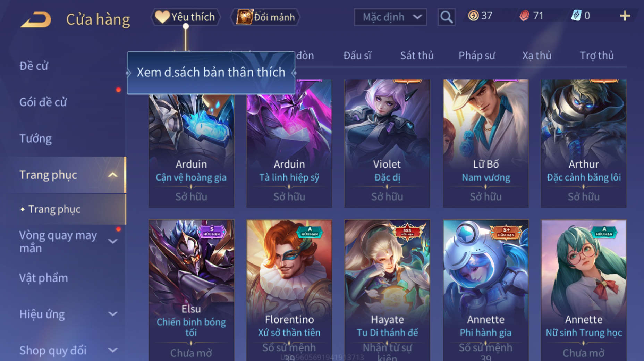
Task: Expand the Hiệu ứng sidebar section
Action: (x=112, y=314)
